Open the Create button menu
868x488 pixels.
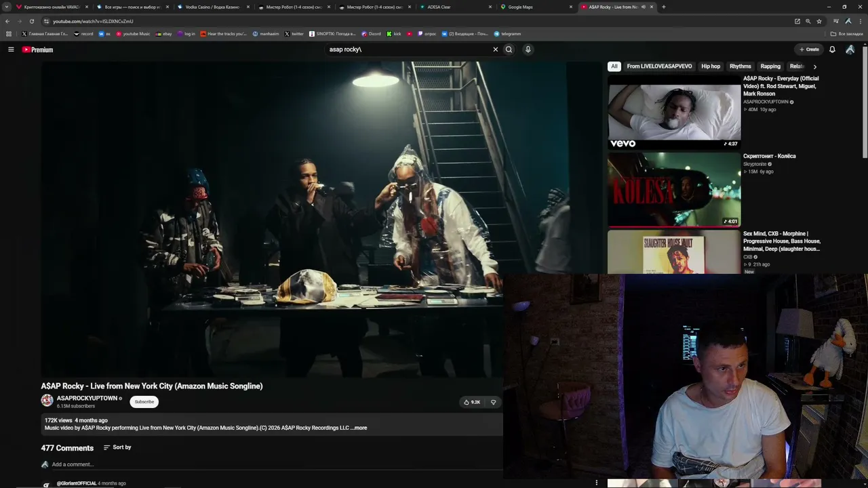tap(809, 49)
